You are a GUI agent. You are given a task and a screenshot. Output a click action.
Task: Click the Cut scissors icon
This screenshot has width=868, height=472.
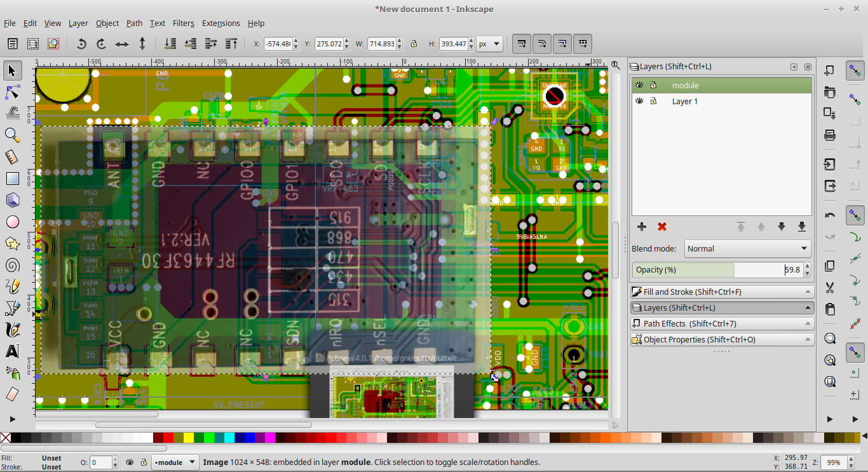click(829, 288)
